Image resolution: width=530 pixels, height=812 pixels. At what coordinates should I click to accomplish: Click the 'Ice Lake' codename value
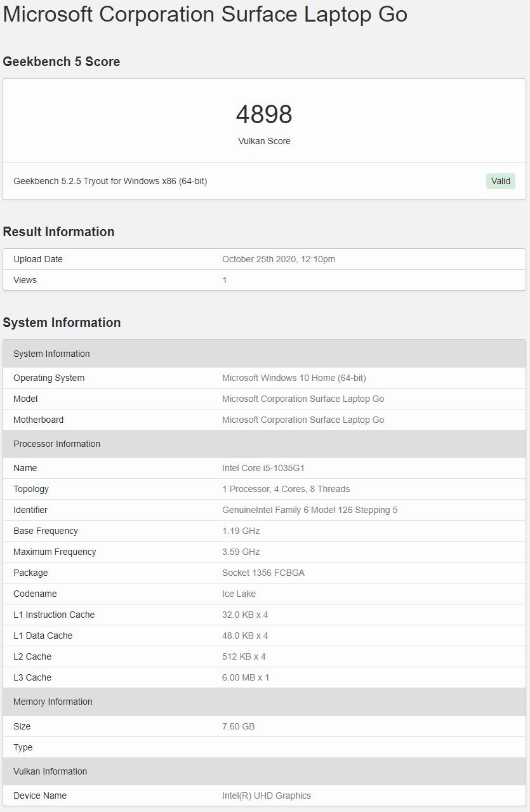[239, 594]
